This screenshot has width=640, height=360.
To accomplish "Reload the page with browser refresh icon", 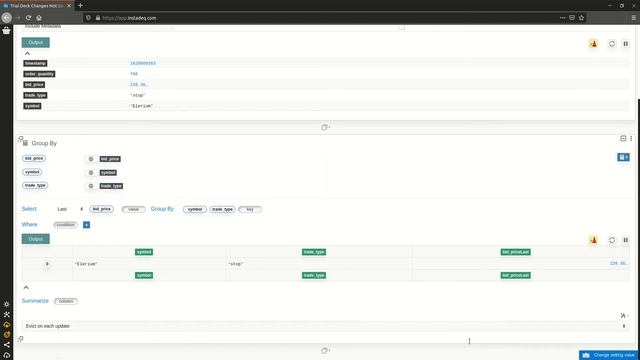I will click(28, 18).
